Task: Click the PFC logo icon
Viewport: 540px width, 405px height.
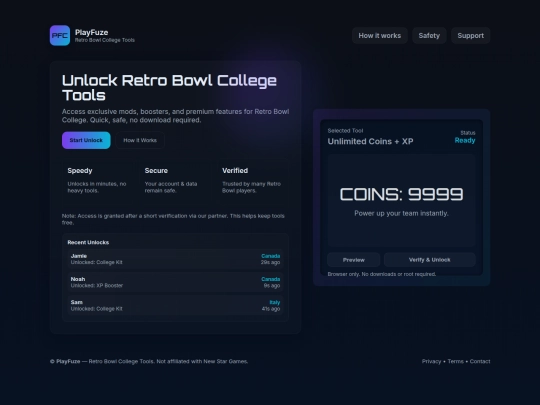Action: pyautogui.click(x=60, y=35)
